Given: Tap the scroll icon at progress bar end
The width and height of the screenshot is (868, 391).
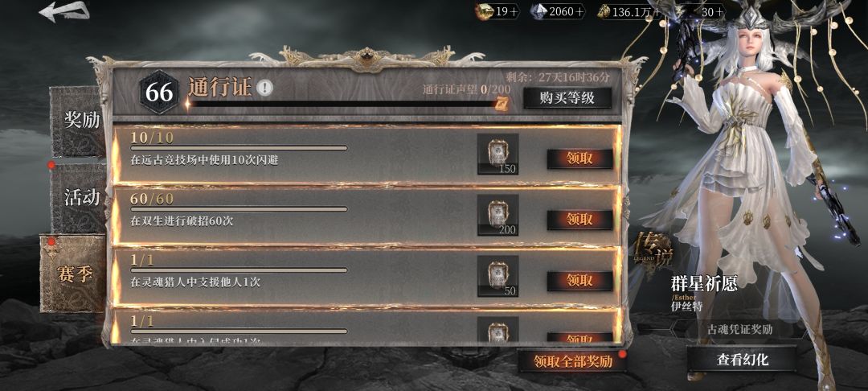Looking at the screenshot, I should click(502, 104).
